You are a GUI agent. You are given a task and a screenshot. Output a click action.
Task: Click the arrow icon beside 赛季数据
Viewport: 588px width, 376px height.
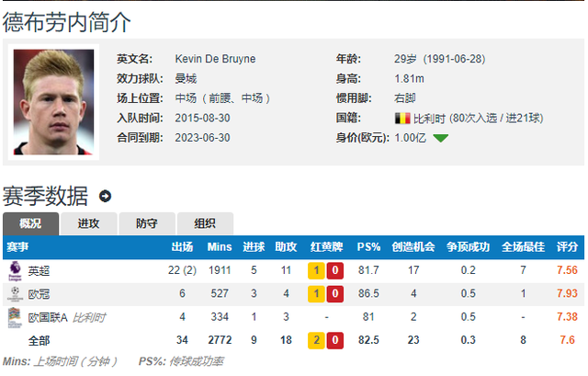pyautogui.click(x=105, y=196)
